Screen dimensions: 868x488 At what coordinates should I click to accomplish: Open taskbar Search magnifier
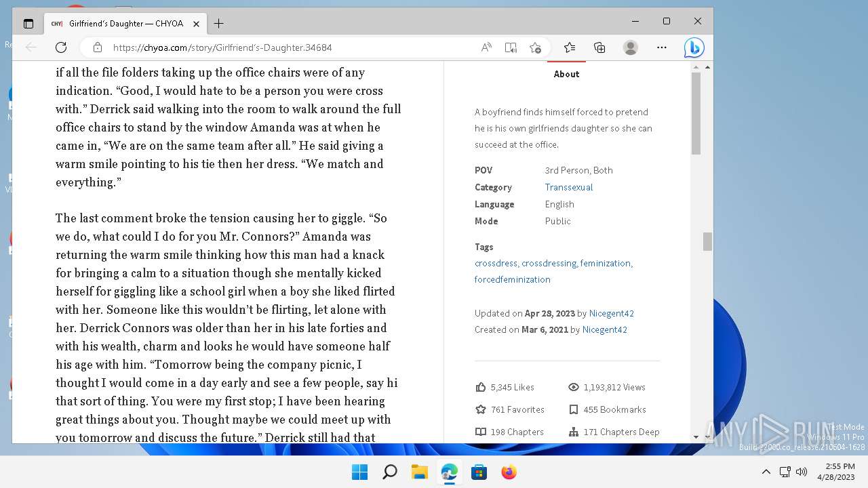389,472
